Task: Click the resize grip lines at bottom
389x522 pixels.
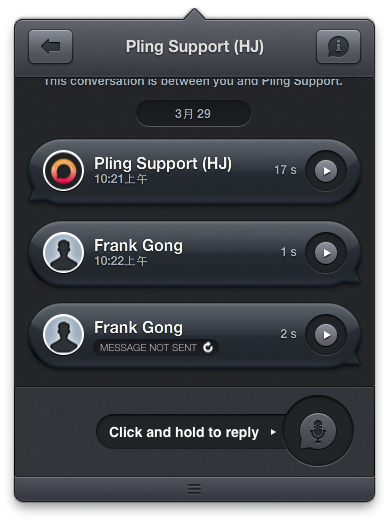Action: tap(194, 489)
